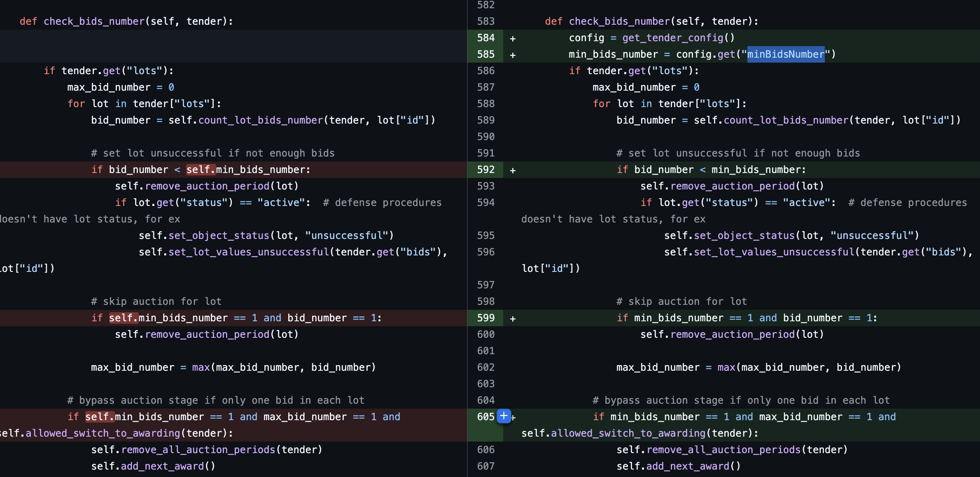The image size is (980, 477).
Task: Click line number 585 beside the min_bids_number assignment
Action: (486, 54)
